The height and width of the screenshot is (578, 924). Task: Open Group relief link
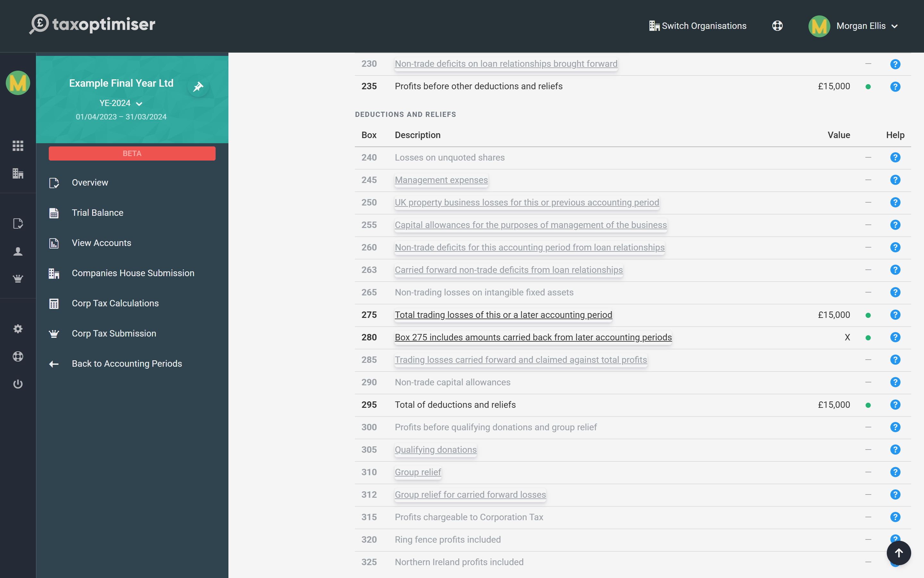click(418, 472)
